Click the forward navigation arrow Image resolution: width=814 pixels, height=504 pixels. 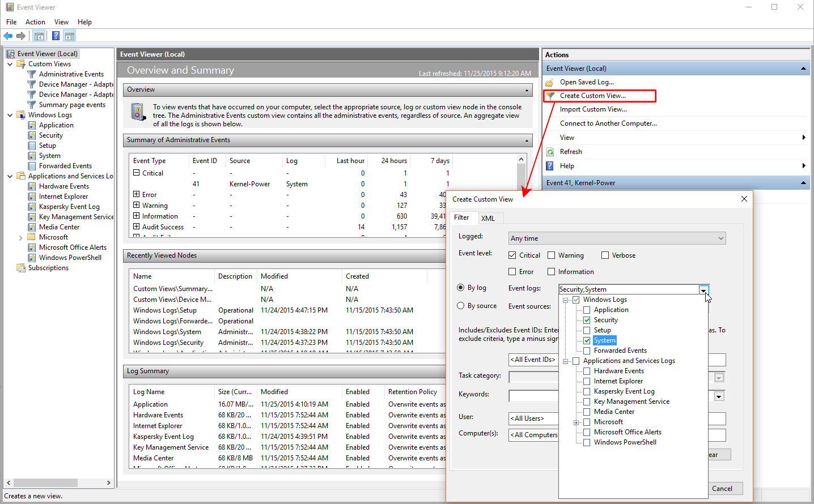[x=22, y=35]
